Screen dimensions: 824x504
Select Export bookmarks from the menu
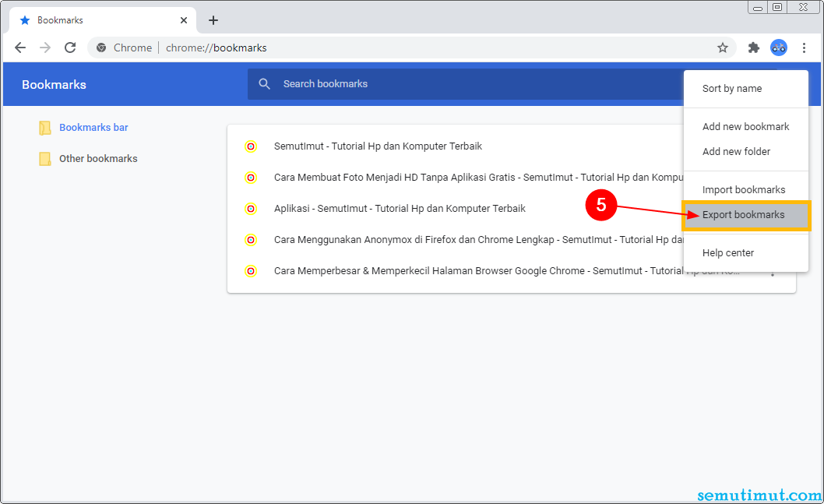745,214
